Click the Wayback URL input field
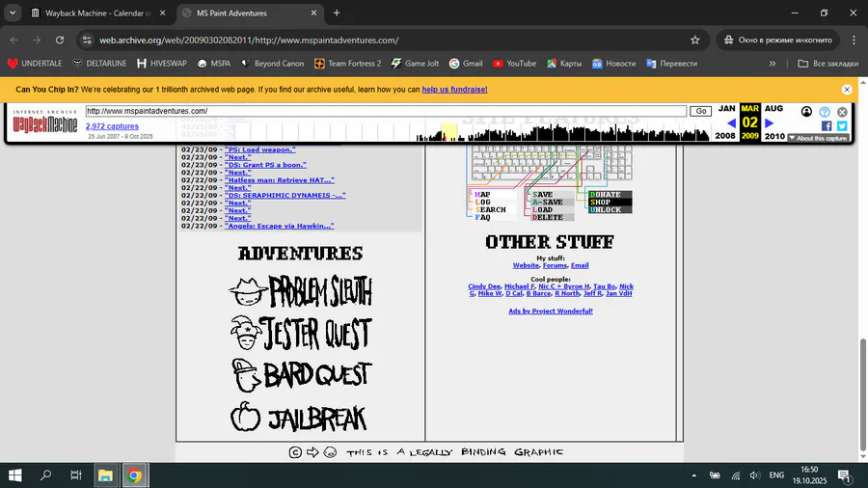Image resolution: width=868 pixels, height=488 pixels. coord(386,111)
